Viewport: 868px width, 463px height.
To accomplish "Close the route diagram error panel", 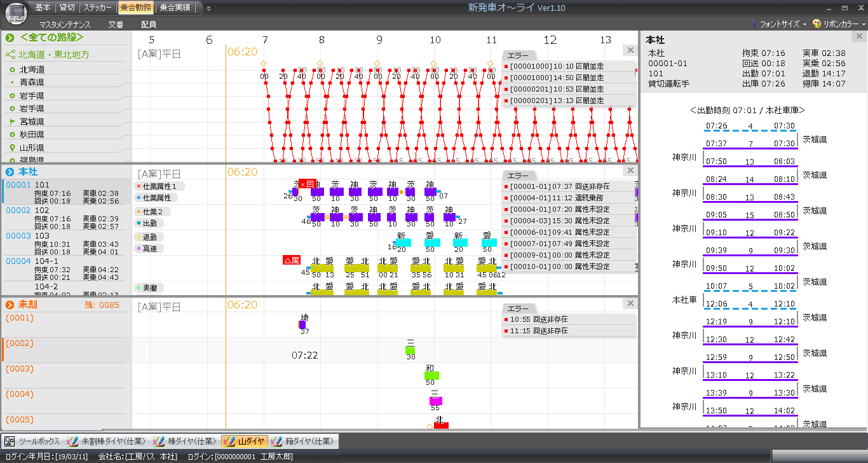I will pos(630,50).
